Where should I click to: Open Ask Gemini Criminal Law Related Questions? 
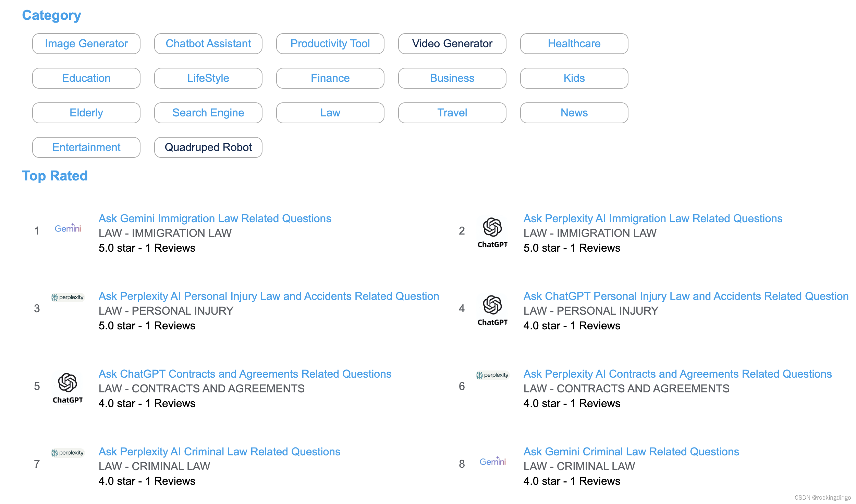click(631, 452)
